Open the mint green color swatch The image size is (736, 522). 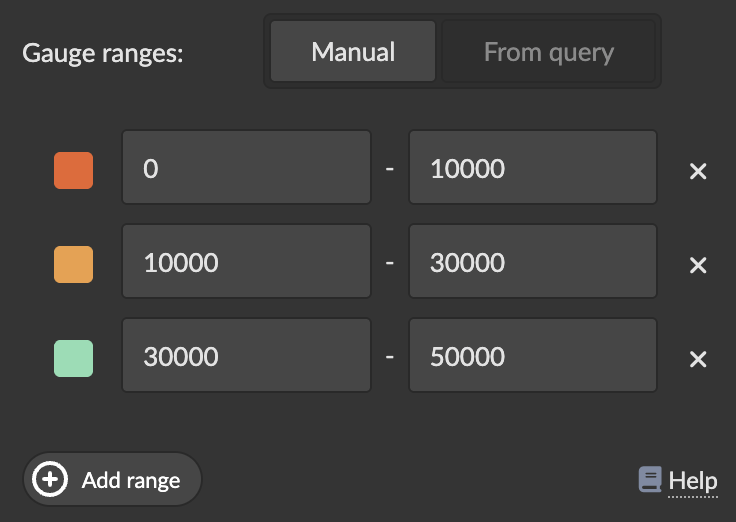pyautogui.click(x=73, y=358)
